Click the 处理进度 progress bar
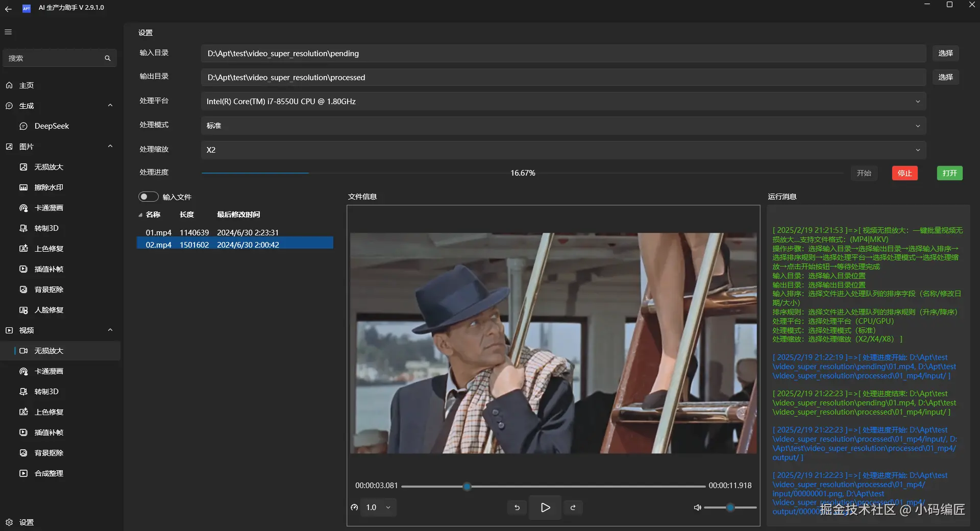Viewport: 980px width, 531px height. point(523,173)
